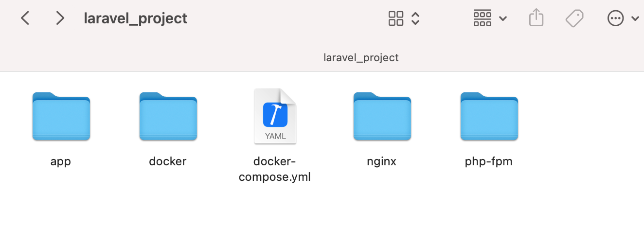Image resolution: width=644 pixels, height=246 pixels.
Task: Select the php-fpm folder icon
Action: [489, 116]
